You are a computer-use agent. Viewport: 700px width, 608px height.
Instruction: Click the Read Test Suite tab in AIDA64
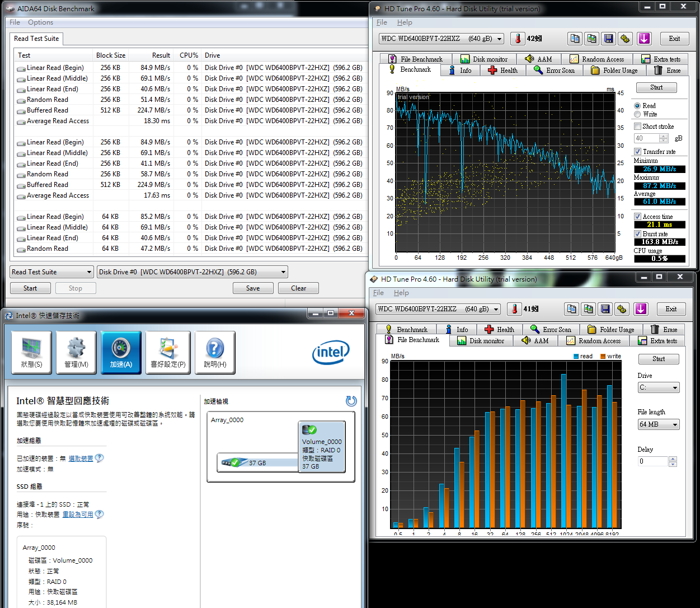point(36,39)
